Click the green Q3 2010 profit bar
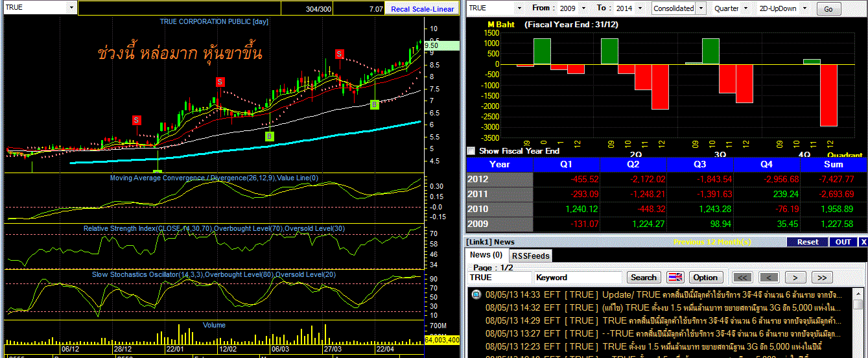The height and width of the screenshot is (358, 868). (x=710, y=51)
